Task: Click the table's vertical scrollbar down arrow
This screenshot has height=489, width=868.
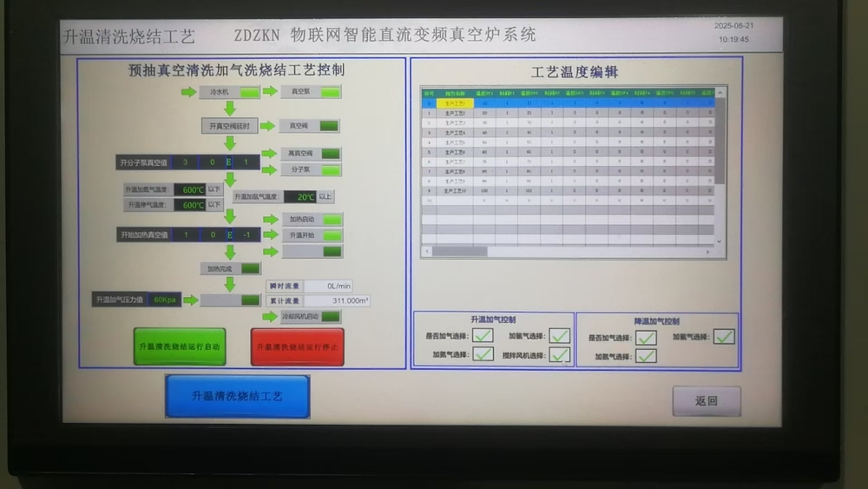Action: click(719, 241)
